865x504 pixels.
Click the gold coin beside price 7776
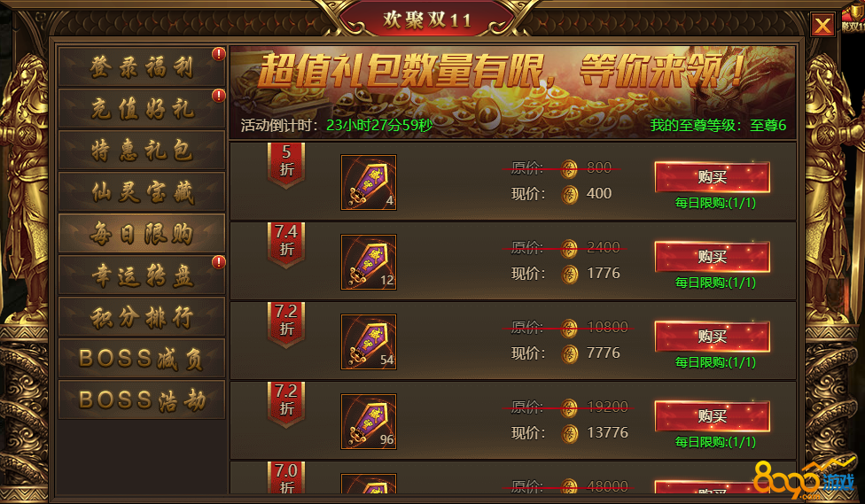569,354
